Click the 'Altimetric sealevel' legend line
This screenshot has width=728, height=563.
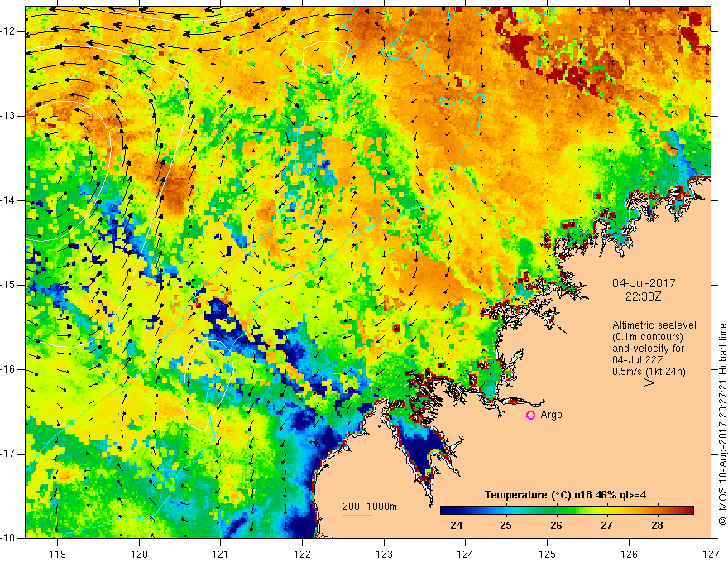point(654,325)
